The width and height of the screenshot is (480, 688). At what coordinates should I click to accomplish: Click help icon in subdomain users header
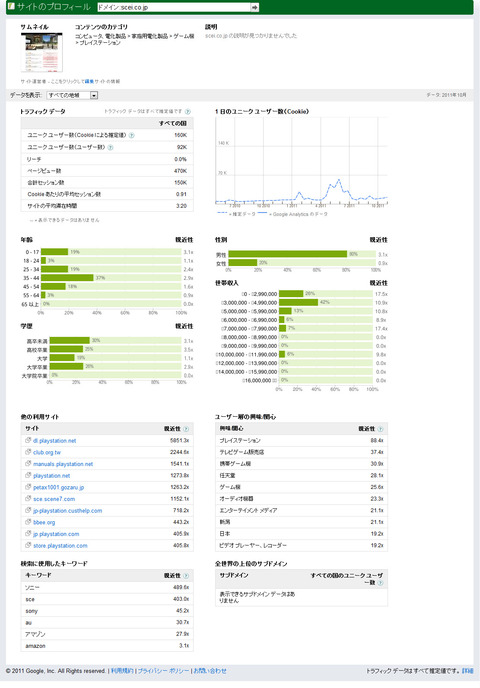380,583
